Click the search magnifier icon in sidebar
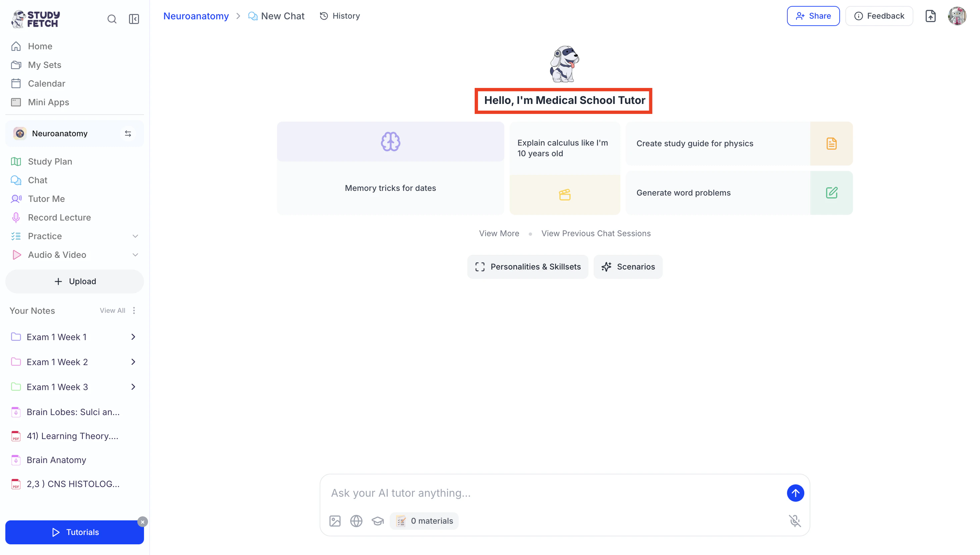980x555 pixels. [112, 19]
